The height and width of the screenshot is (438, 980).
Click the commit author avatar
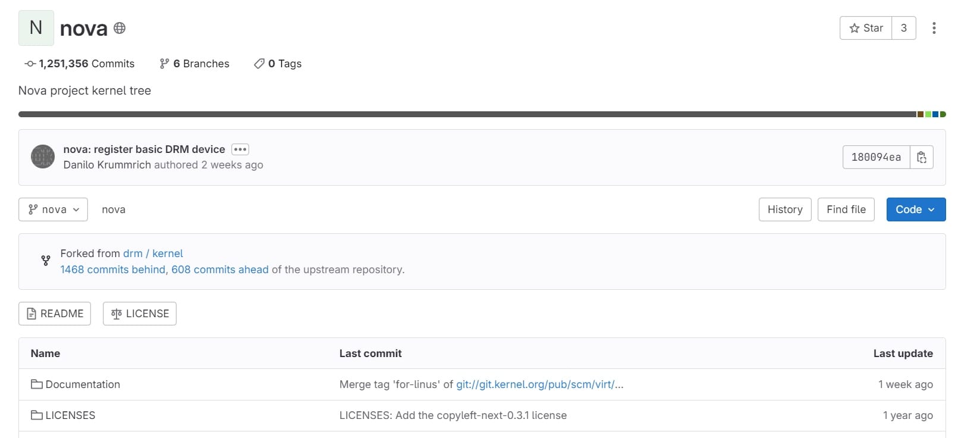tap(43, 157)
